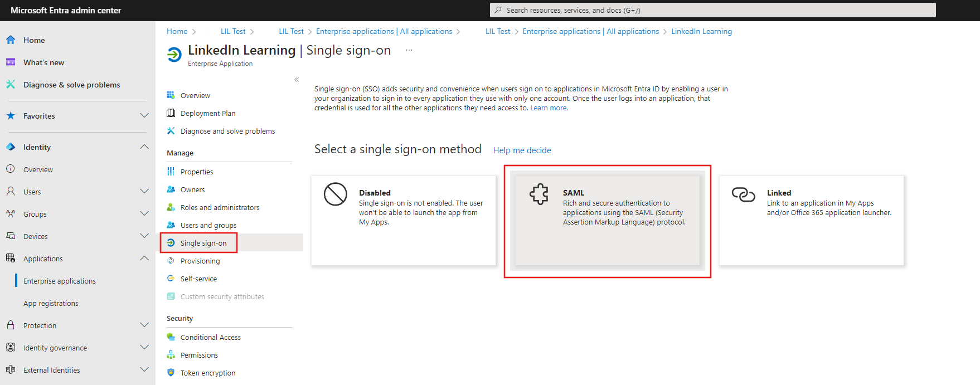
Task: Click the Conditional Access icon
Action: (171, 337)
